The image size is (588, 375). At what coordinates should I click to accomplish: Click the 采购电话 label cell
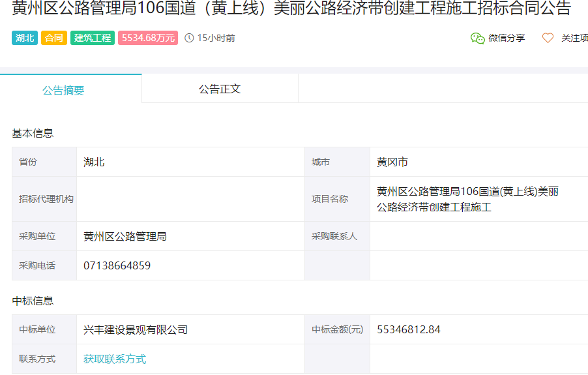[x=44, y=265]
